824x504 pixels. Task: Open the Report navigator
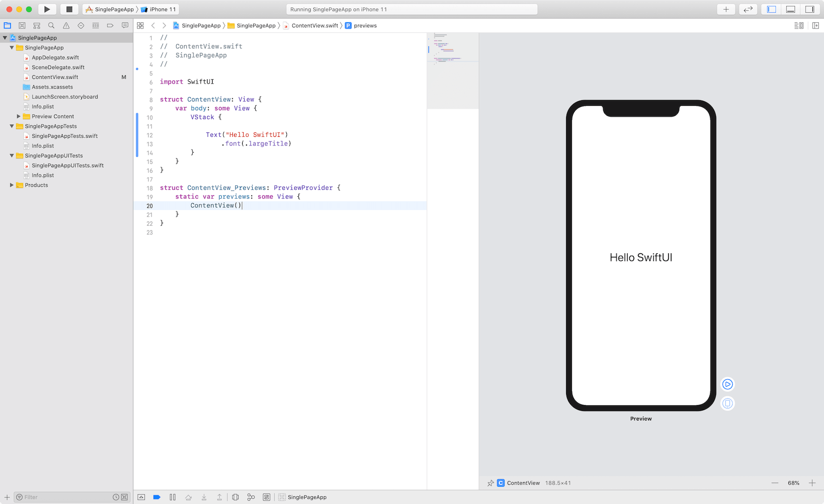point(125,25)
